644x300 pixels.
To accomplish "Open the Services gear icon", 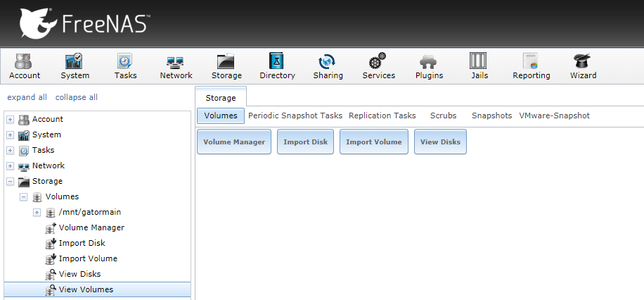I will [378, 66].
